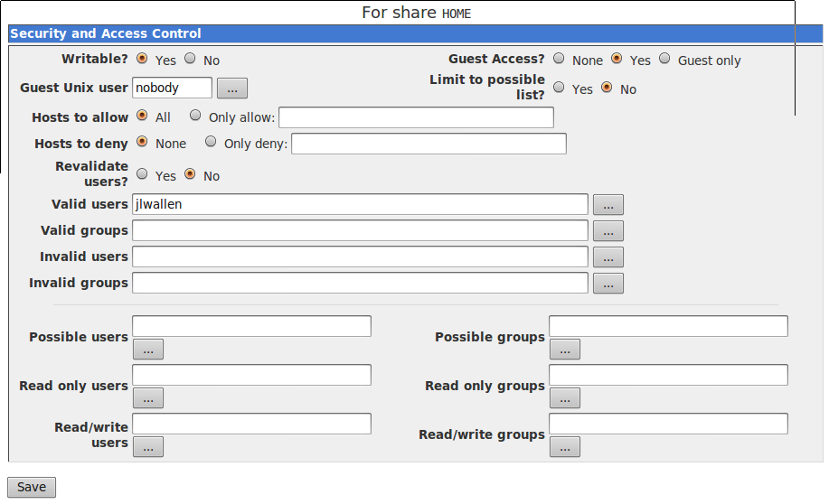829x504 pixels.
Task: Click the Save button
Action: click(x=32, y=487)
